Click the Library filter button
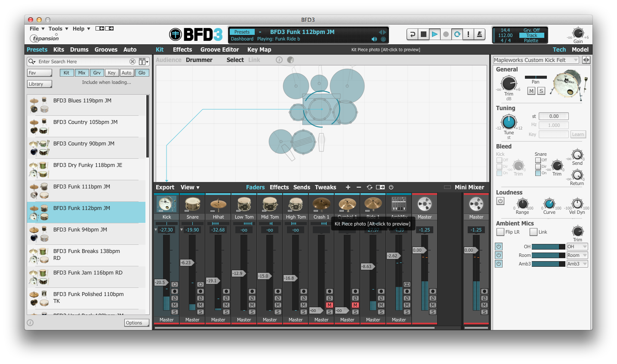Image resolution: width=617 pixels, height=364 pixels. (40, 84)
